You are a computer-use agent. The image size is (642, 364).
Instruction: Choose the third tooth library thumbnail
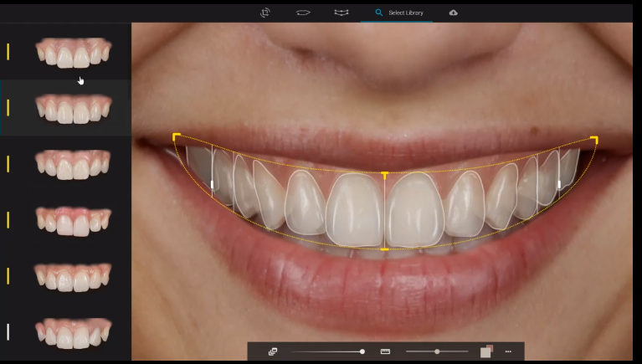click(74, 164)
